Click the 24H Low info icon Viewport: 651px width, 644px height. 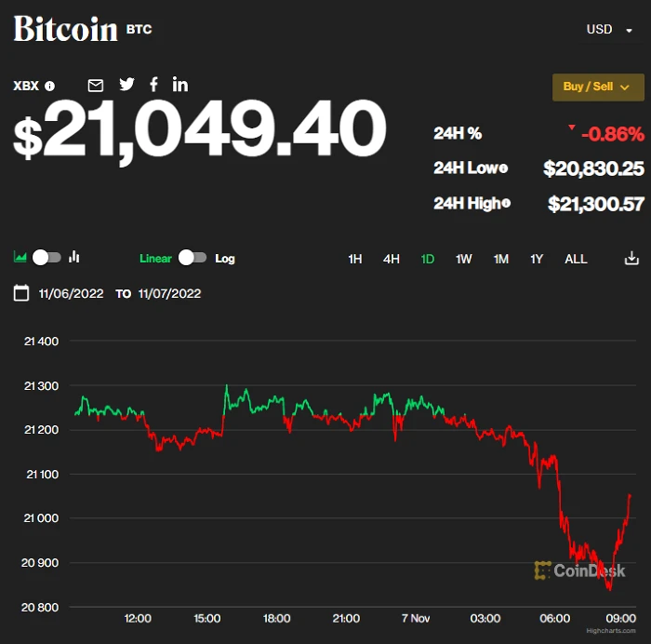pos(504,168)
